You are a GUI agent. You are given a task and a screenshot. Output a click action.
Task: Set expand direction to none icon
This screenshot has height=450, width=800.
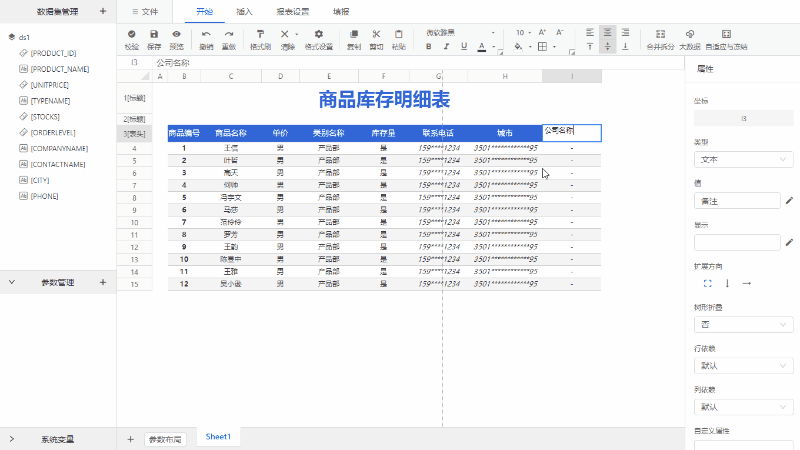[707, 283]
